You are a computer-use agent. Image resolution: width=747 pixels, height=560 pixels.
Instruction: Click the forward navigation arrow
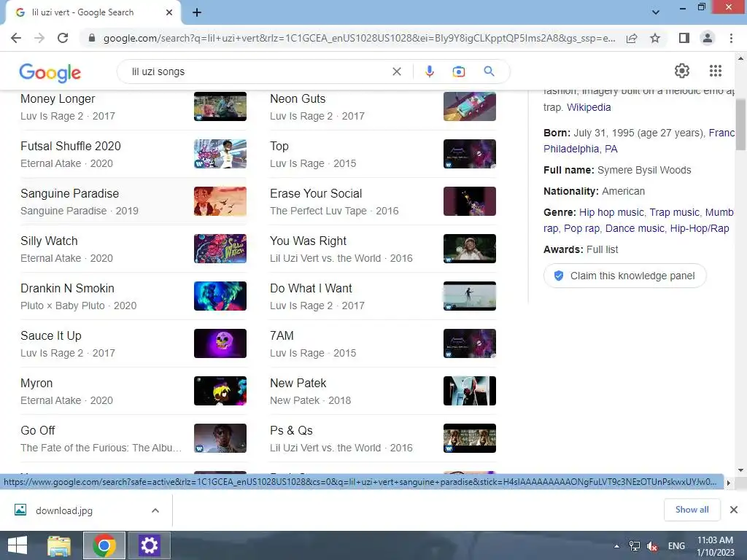point(39,38)
